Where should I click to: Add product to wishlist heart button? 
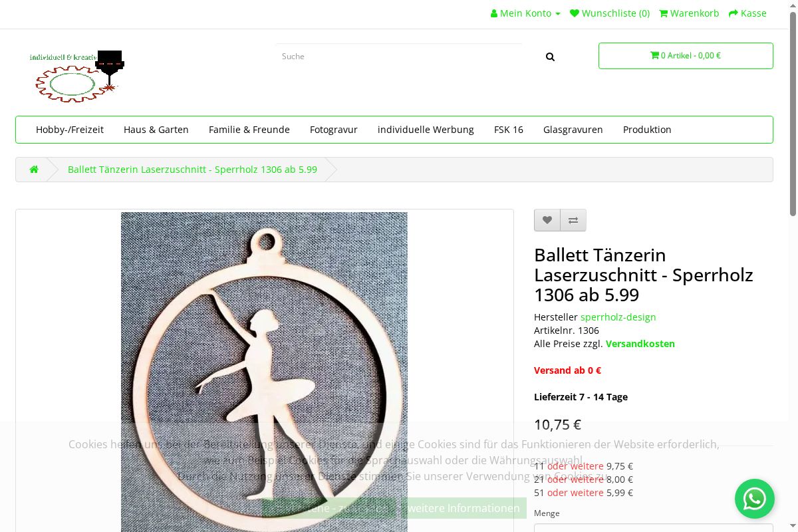pos(547,220)
